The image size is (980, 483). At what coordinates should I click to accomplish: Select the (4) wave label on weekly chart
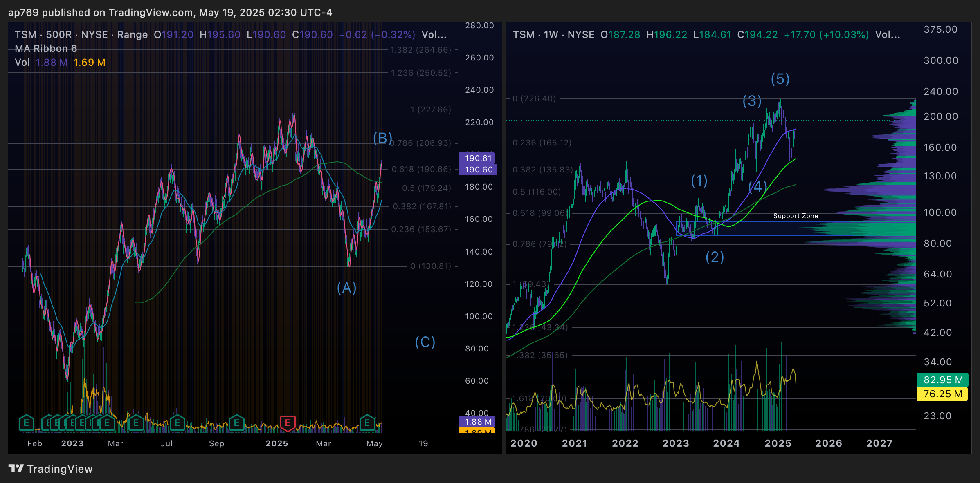757,186
